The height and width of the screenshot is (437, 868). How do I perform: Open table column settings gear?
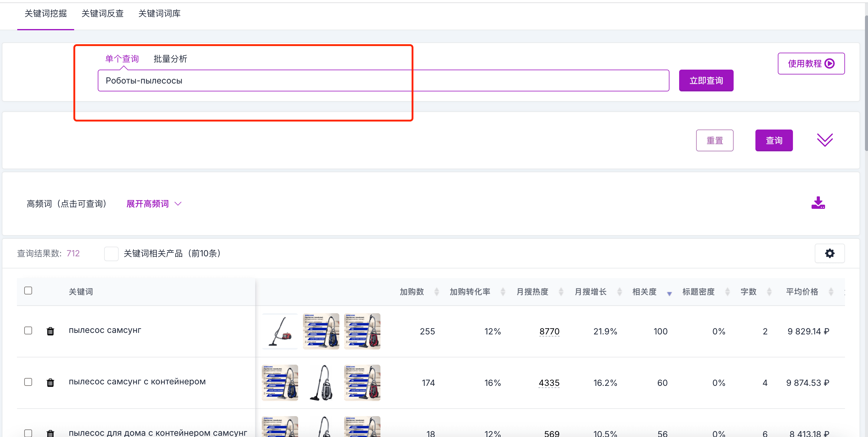[829, 253]
